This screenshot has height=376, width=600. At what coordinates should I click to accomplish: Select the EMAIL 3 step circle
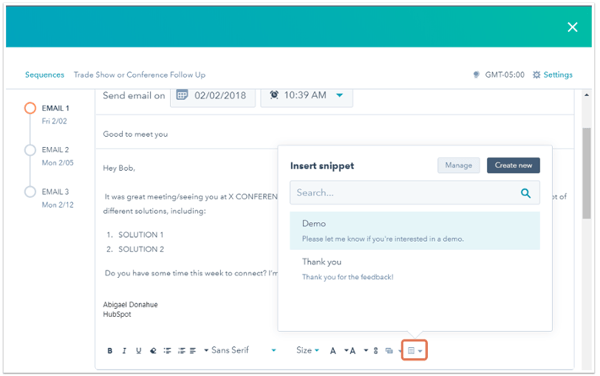[x=30, y=192]
